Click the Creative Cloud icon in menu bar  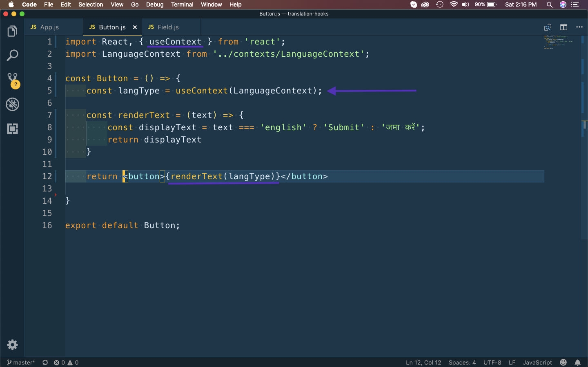425,4
